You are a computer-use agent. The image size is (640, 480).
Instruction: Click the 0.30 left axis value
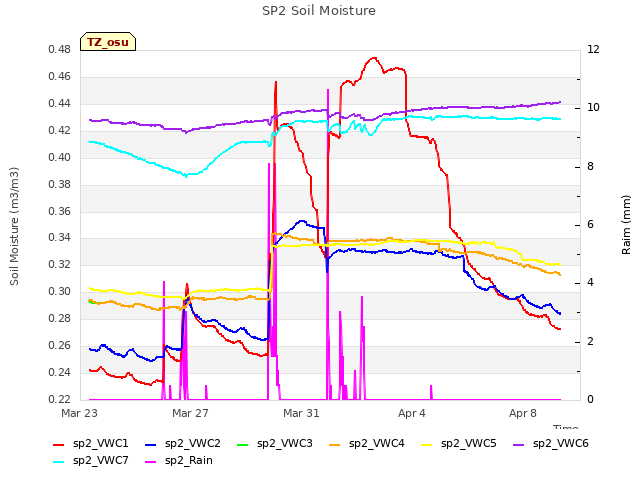point(60,291)
